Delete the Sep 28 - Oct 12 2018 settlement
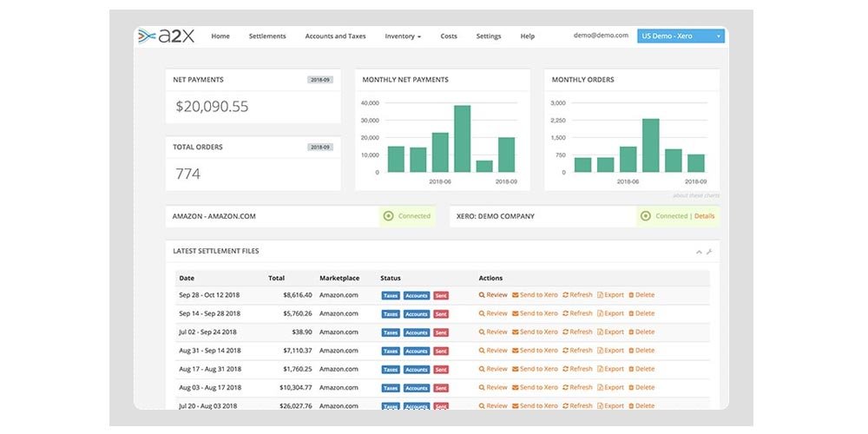This screenshot has height=434, width=868. (x=641, y=295)
